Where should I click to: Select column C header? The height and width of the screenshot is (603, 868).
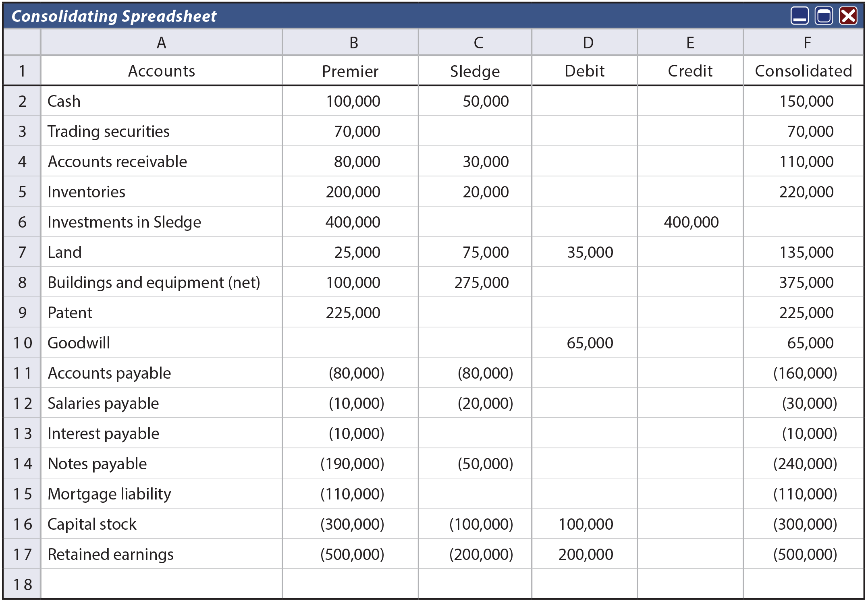point(475,42)
